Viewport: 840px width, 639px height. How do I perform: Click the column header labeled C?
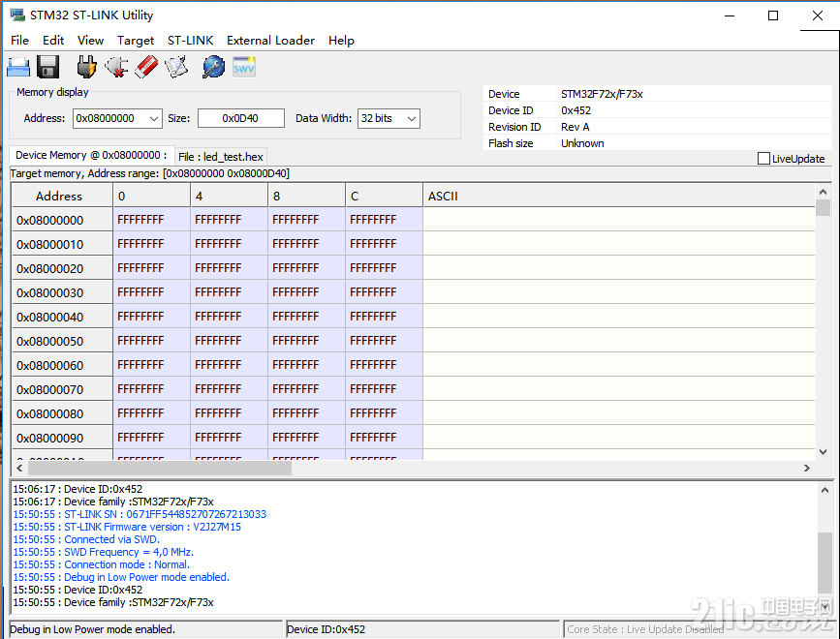click(x=384, y=196)
